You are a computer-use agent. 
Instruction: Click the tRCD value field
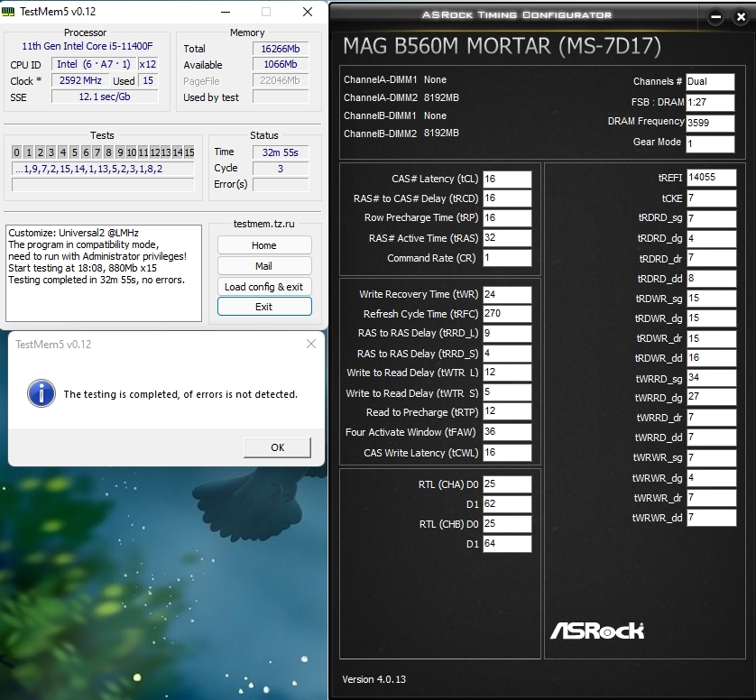click(507, 198)
